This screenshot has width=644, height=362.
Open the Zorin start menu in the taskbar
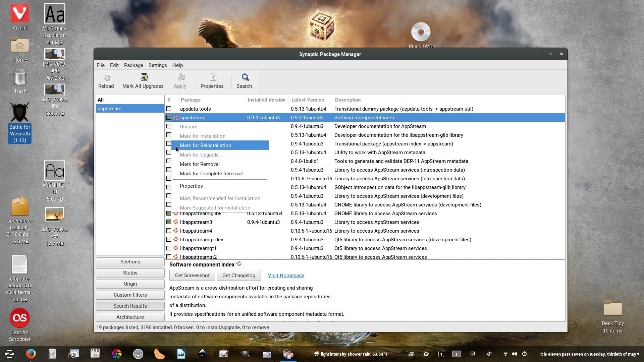point(9,354)
